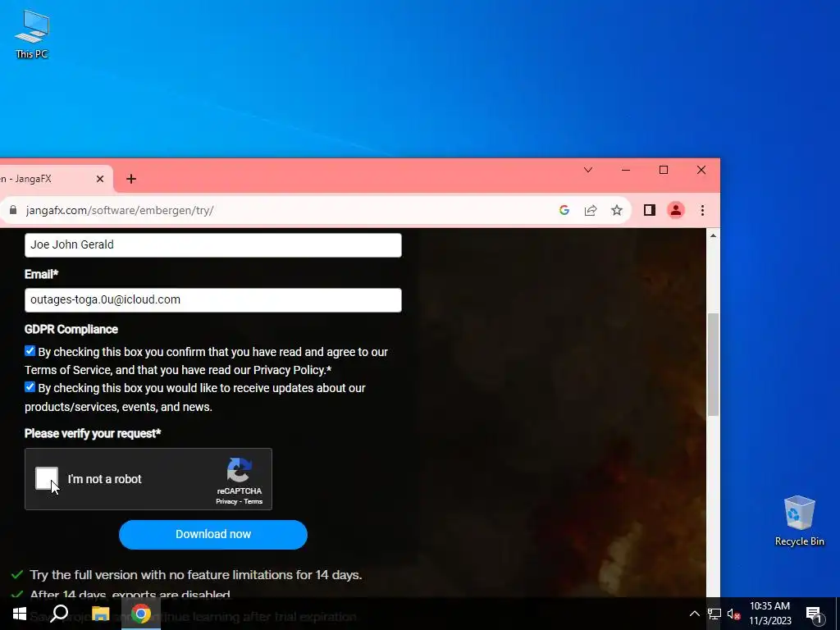Open Windows search from the taskbar
The image size is (840, 630).
(x=59, y=614)
